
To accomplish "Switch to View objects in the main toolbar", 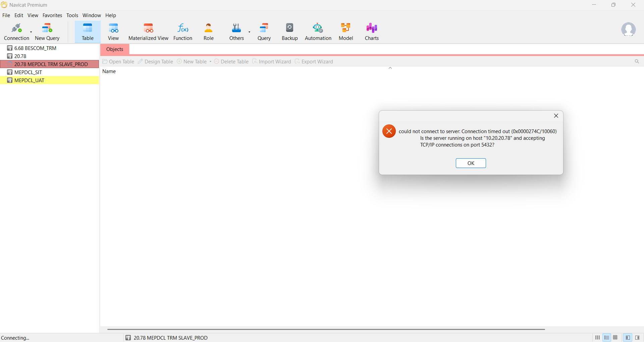I will click(113, 32).
